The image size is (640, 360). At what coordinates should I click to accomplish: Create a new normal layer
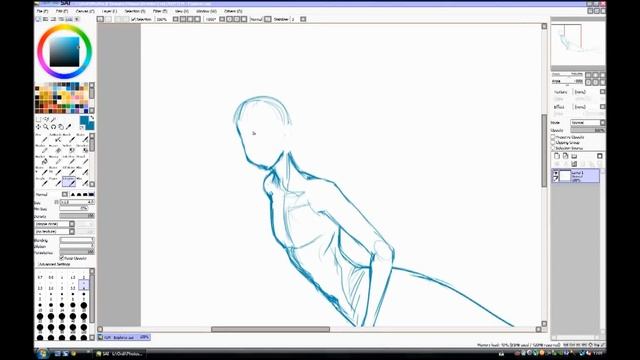pos(557,156)
